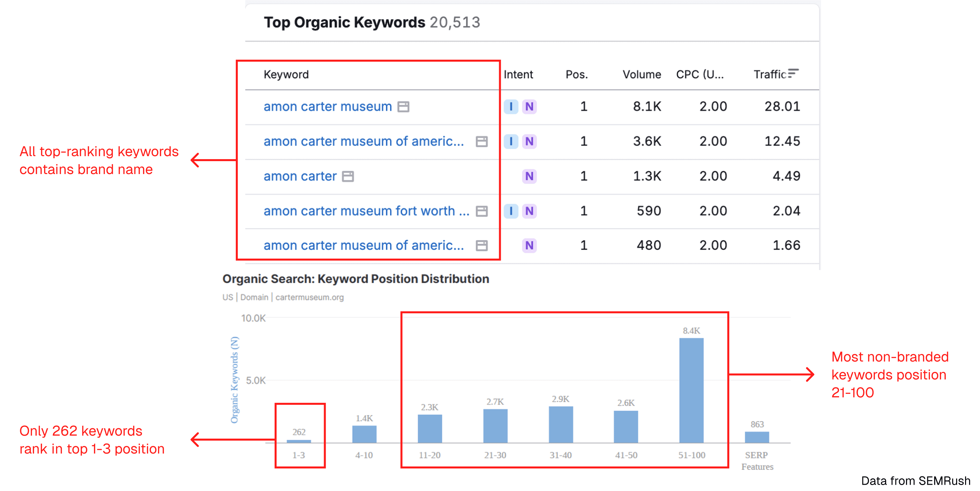
Task: Click SERP icon beside 'amon carter museum'
Action: pyautogui.click(x=403, y=107)
